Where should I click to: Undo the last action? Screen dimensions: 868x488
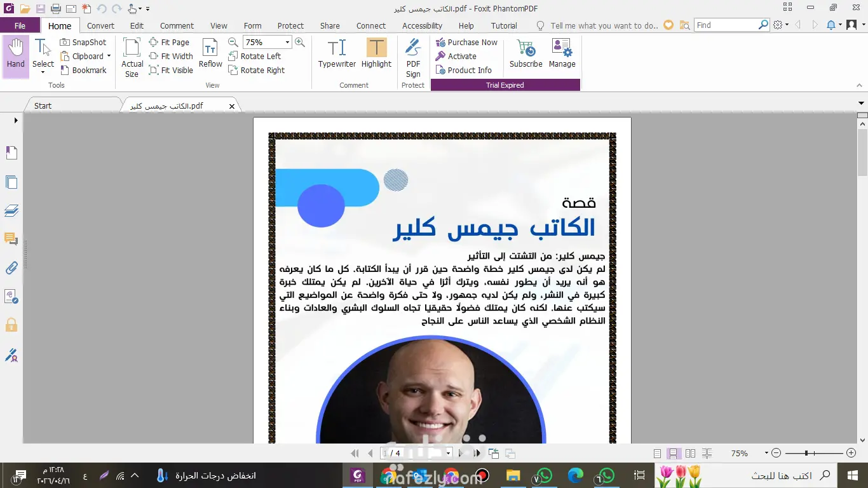point(102,9)
